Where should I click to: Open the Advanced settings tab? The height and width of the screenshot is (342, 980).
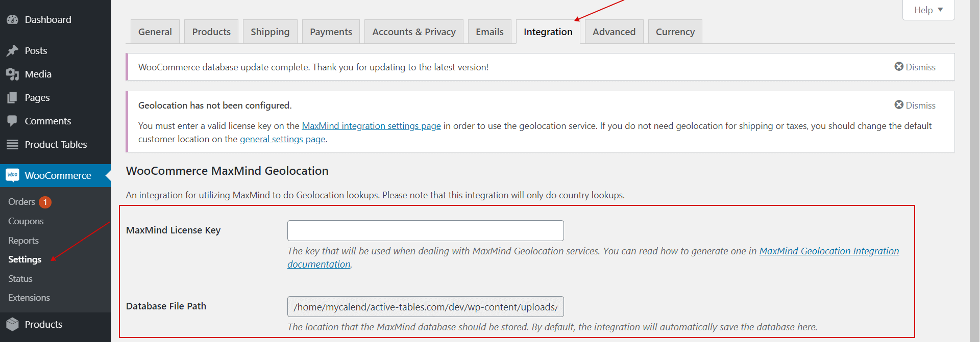coord(614,32)
